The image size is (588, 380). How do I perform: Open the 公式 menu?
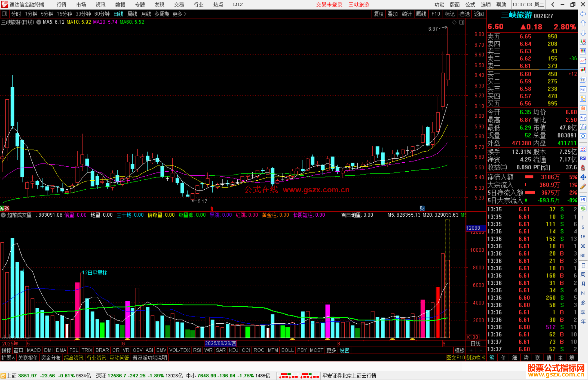pos(470,5)
